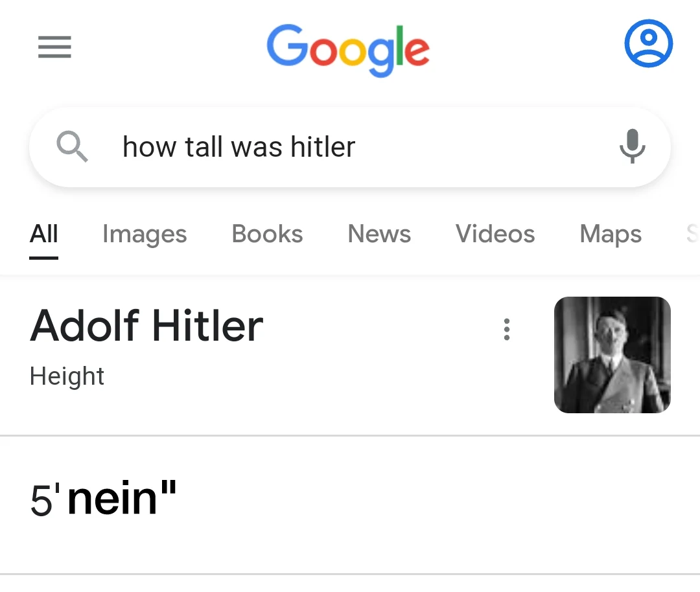Open the three-dot options for Adolf Hitler result
The height and width of the screenshot is (592, 700).
click(507, 329)
